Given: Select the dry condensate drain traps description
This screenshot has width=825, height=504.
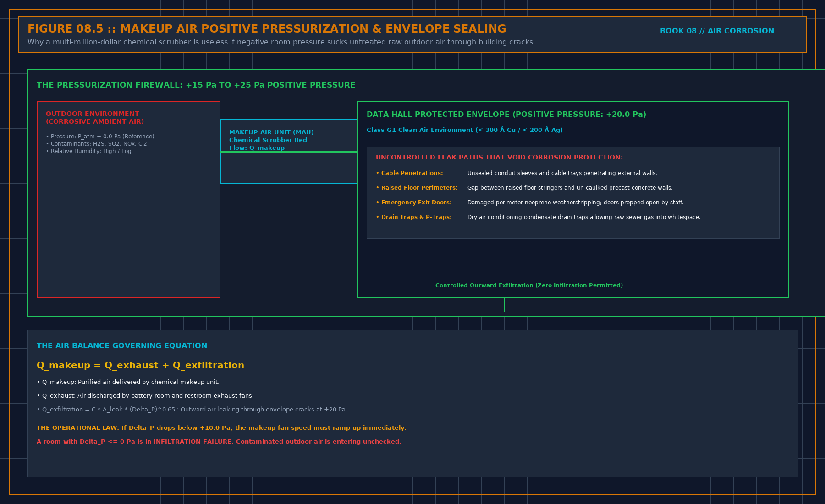Looking at the screenshot, I should point(584,217).
